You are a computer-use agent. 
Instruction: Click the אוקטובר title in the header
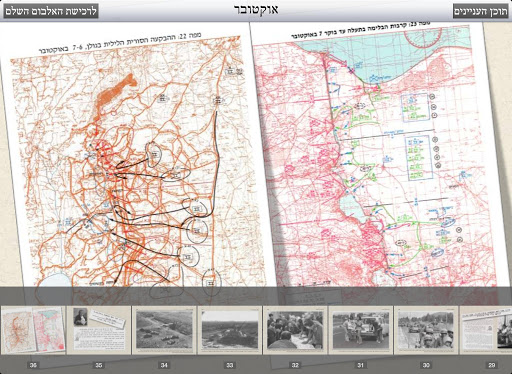(x=256, y=10)
